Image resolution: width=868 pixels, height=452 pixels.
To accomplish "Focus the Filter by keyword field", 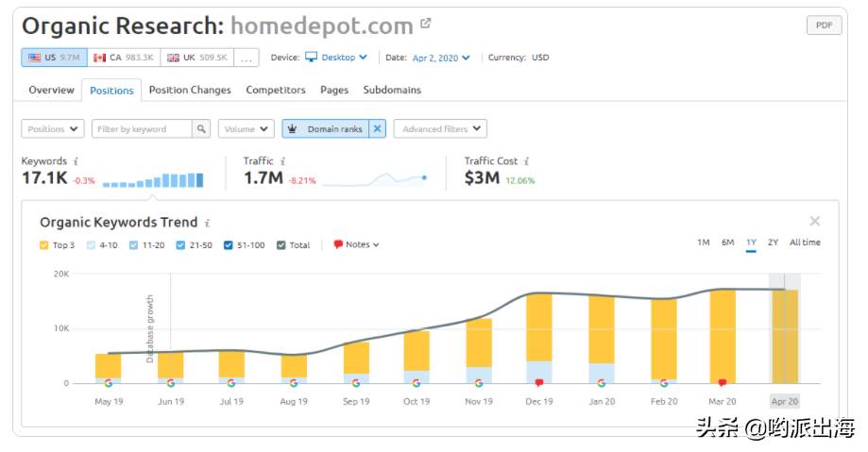I will (x=142, y=129).
